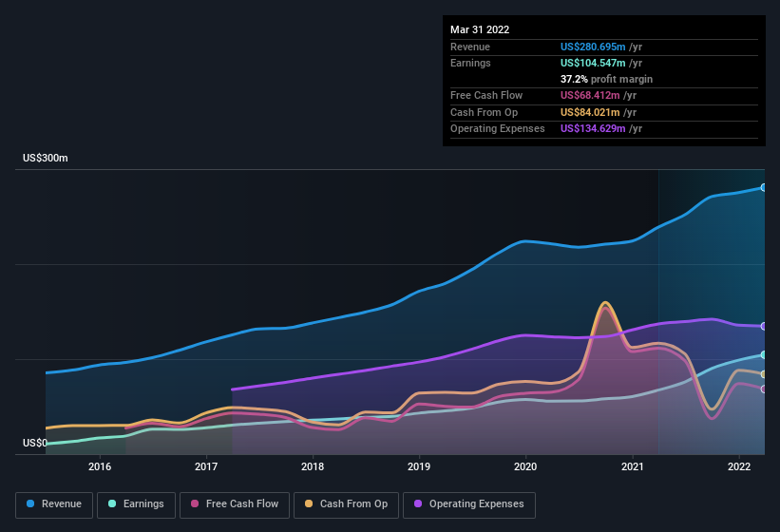Select the 2020 year axis label

click(x=525, y=466)
